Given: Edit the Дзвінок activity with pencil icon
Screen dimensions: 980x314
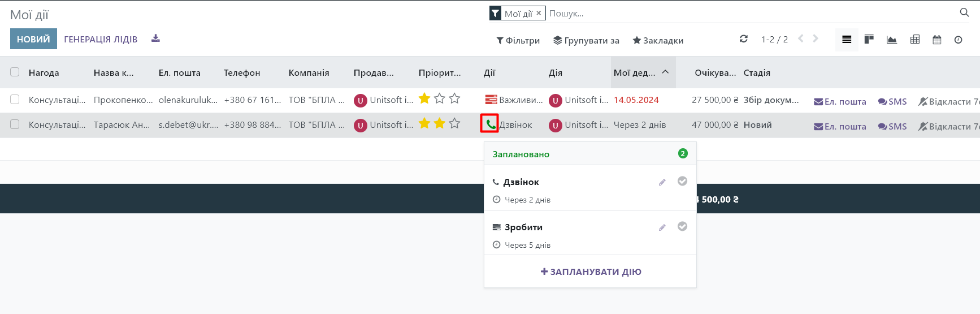Looking at the screenshot, I should tap(662, 182).
